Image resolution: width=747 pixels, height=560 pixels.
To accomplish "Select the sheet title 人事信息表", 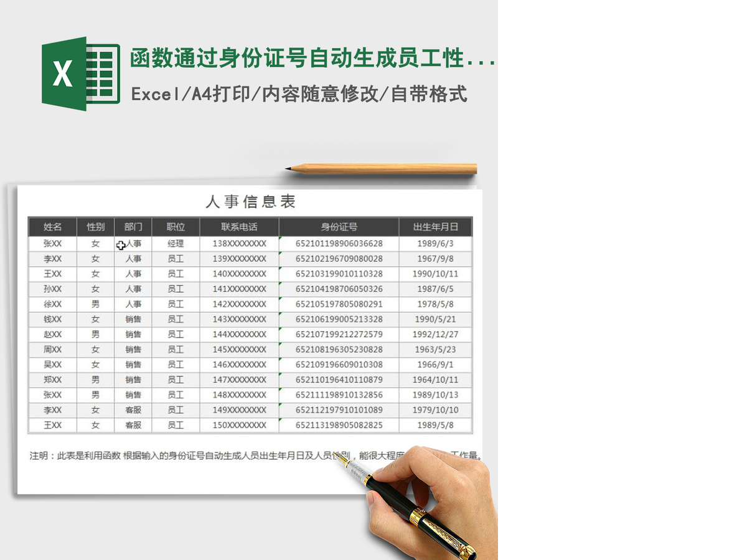I will 250,202.
